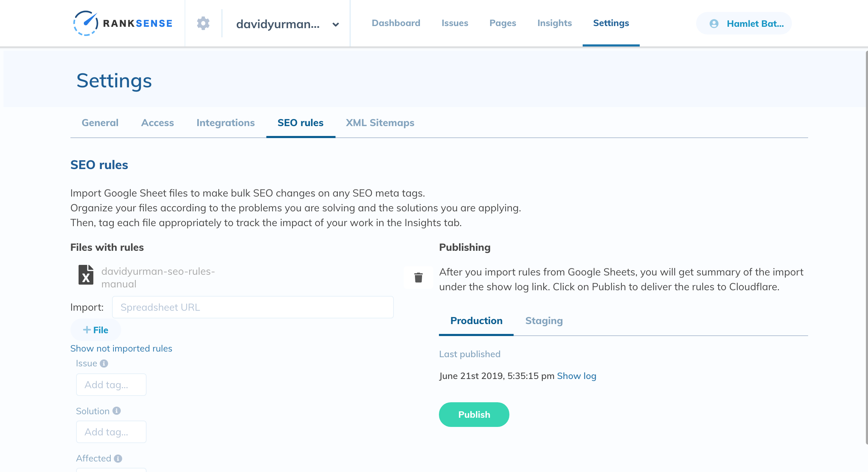Open the Dashboard page
Viewport: 868px width, 472px height.
396,23
